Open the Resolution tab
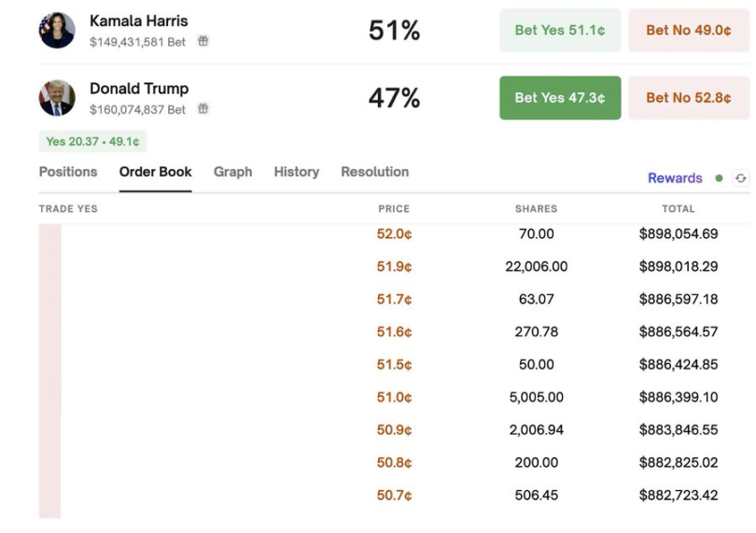Viewport: 756px width, 533px height. coord(374,172)
